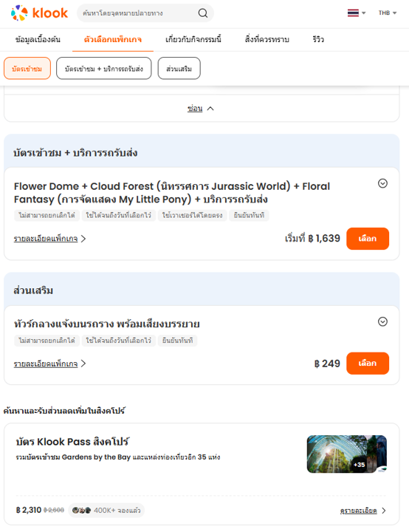Click the Klook Pass Singapore thumbnail image
409x532 pixels.
346,454
